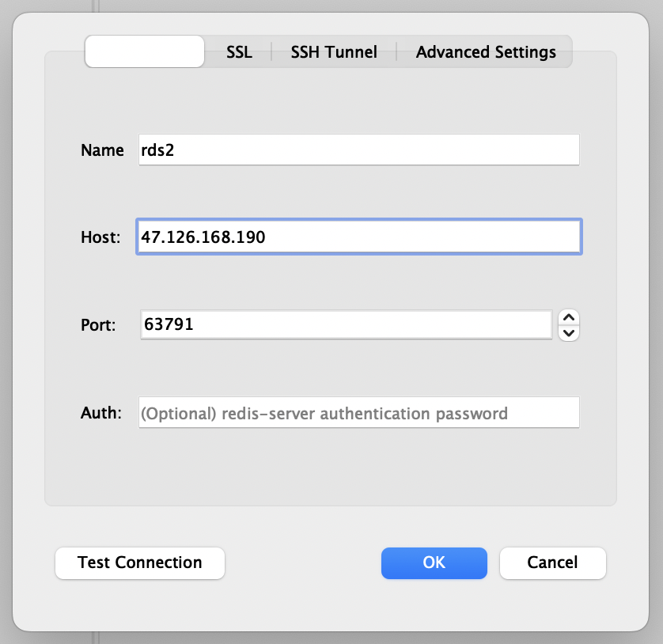
Task: Increment the Port value with up arrow
Action: pos(569,317)
